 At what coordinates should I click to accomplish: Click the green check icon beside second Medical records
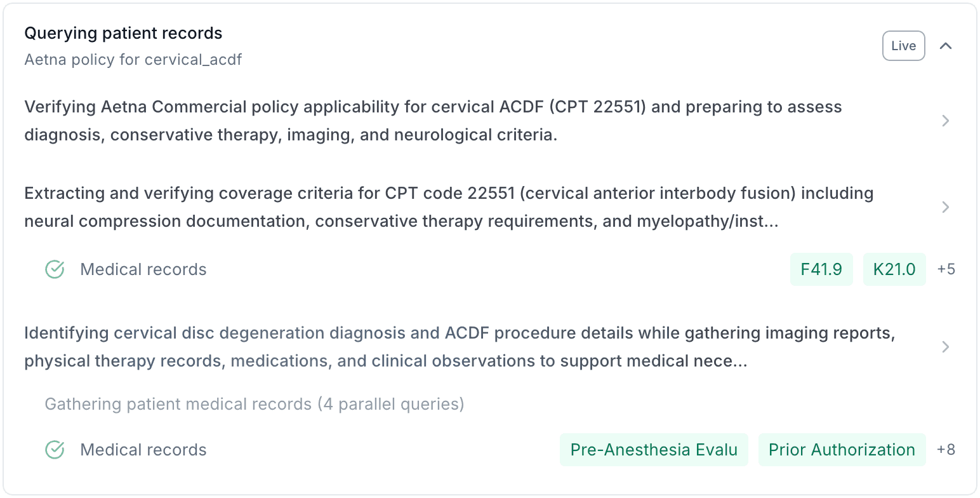pos(55,450)
